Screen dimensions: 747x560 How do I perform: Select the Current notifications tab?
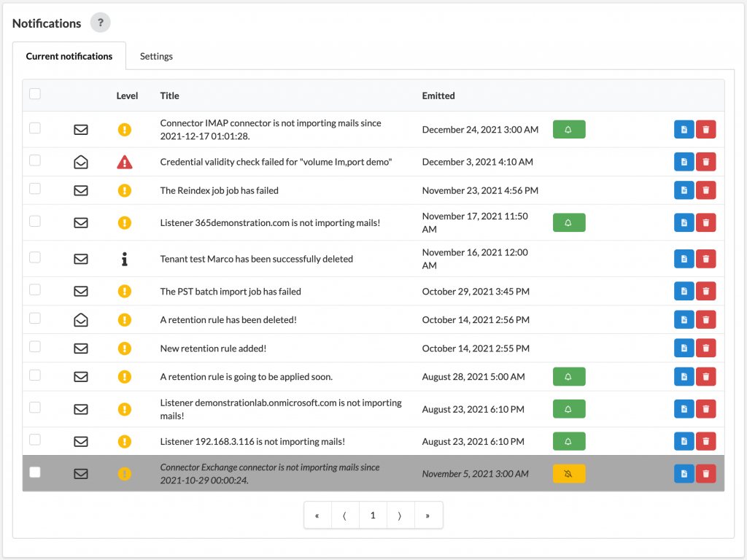(x=69, y=56)
